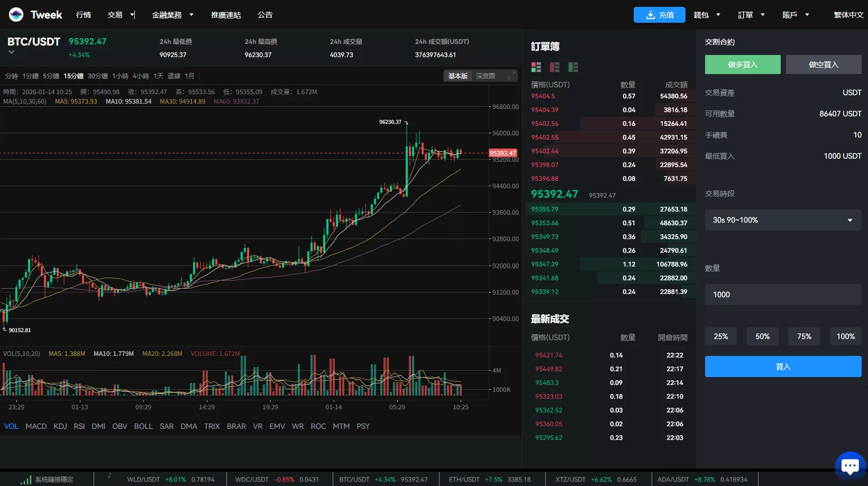Expand the BTC/USDT pair selector
868x486 pixels.
pyautogui.click(x=11, y=51)
